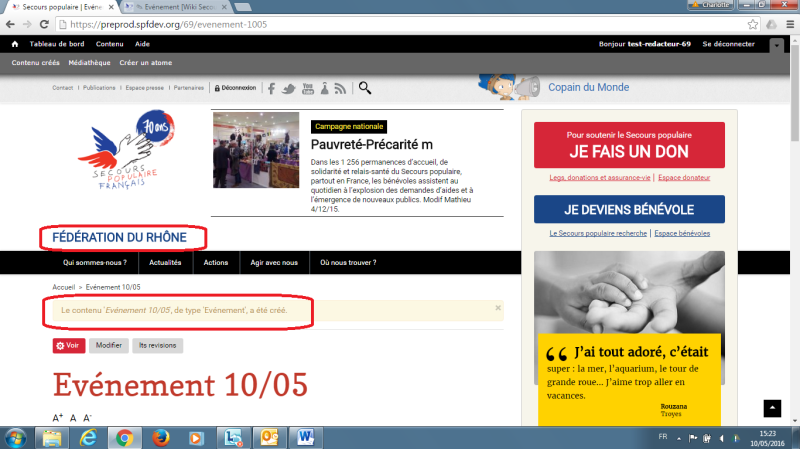Open the 'Où nous trouver ?' menu
Viewport: 800px width, 449px height.
pyautogui.click(x=348, y=263)
